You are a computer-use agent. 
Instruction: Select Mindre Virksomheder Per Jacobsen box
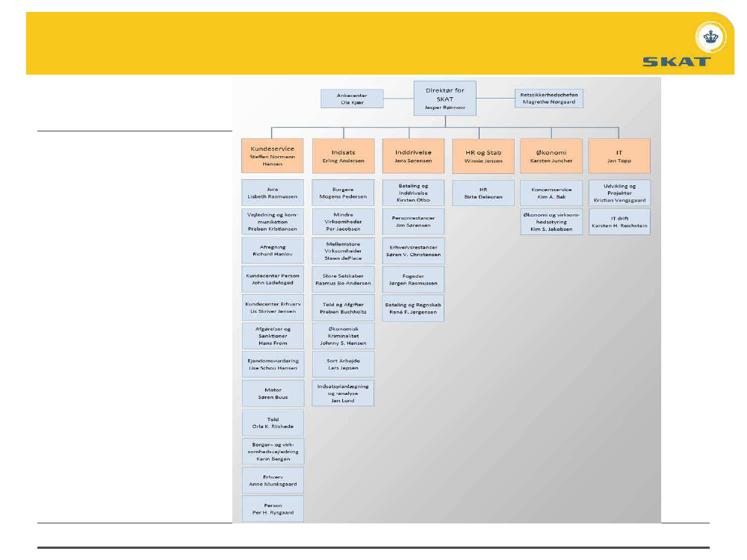344,222
